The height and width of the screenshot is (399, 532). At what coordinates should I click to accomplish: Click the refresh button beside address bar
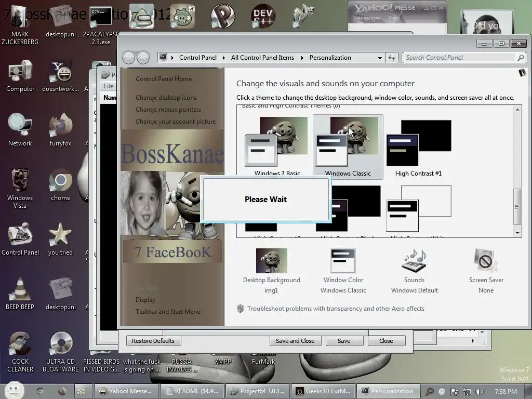point(392,58)
